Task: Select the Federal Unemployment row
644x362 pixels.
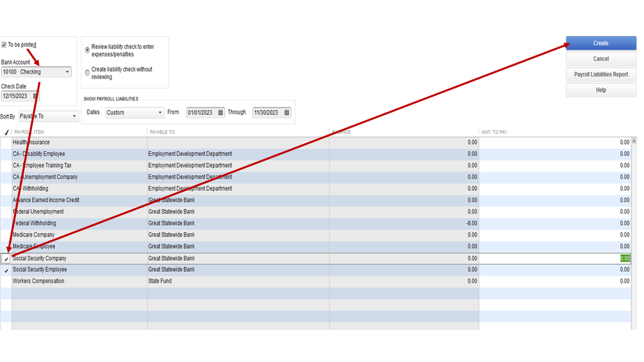Action: tap(315, 211)
